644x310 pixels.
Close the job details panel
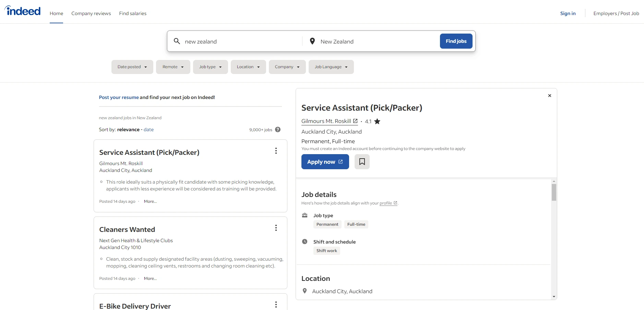pos(550,96)
